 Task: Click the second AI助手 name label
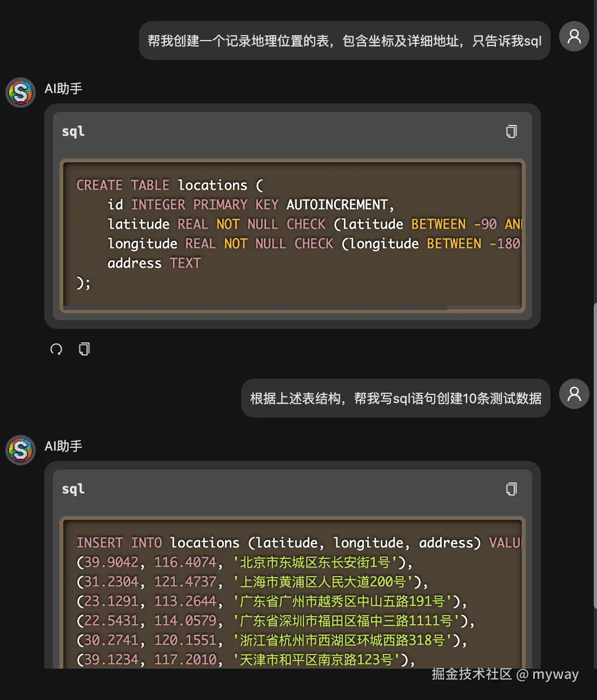63,446
